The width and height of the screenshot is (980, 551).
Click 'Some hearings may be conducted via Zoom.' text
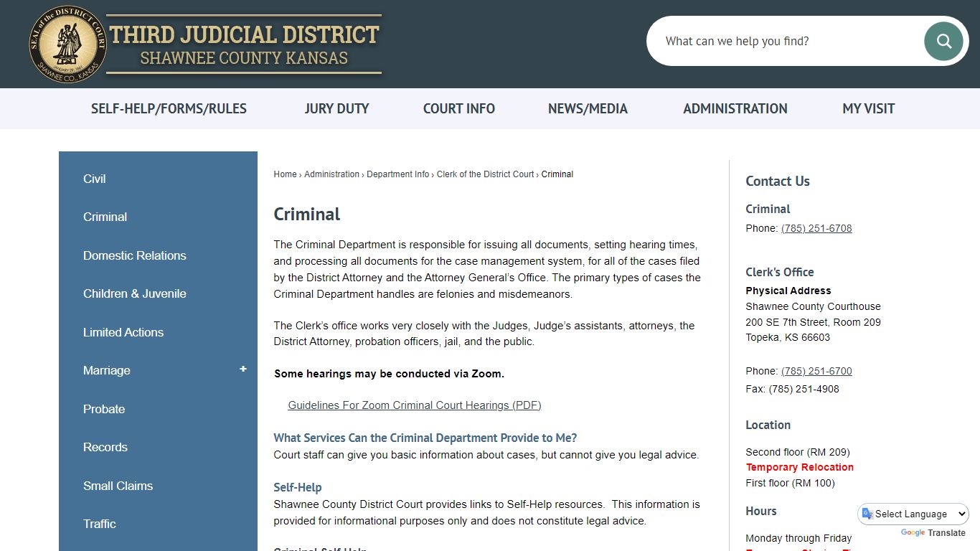coord(389,374)
